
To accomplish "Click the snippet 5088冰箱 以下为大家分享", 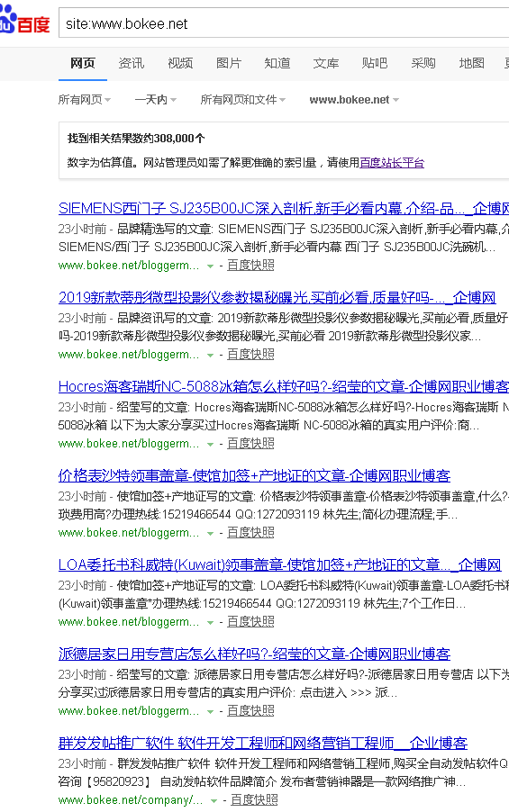I will [x=136, y=425].
